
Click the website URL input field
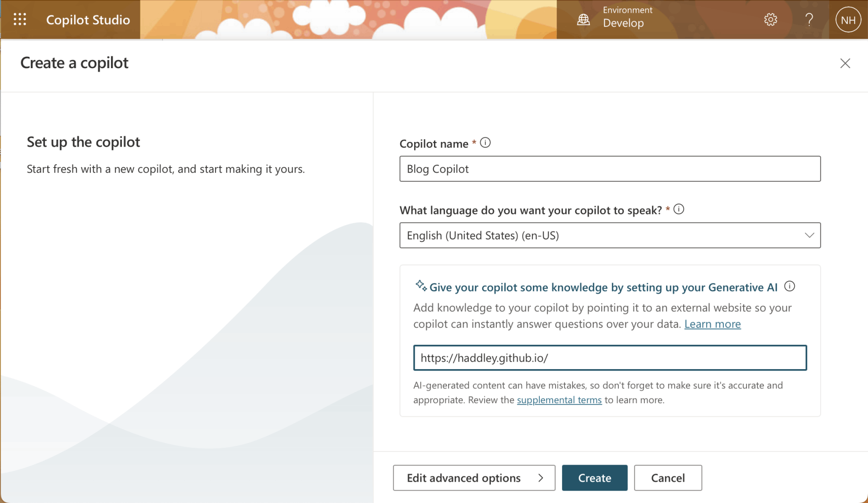pos(609,358)
